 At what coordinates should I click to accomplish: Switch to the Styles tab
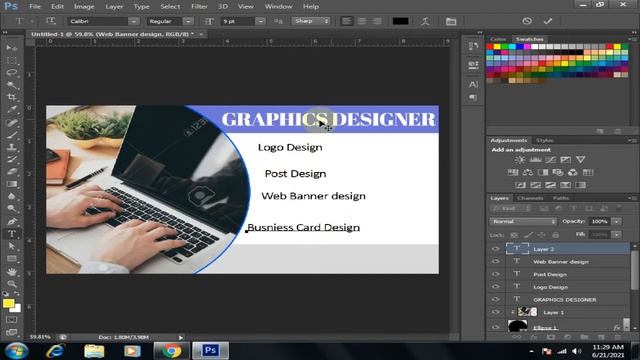coord(544,140)
